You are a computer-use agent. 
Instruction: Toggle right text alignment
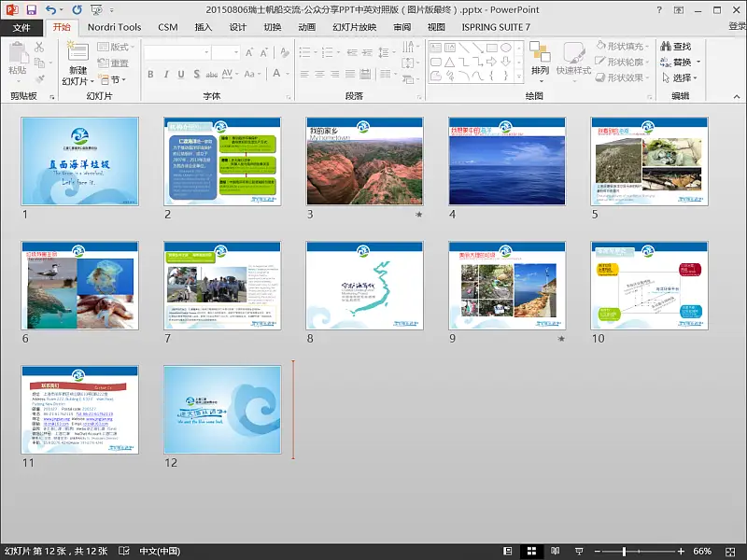[335, 74]
